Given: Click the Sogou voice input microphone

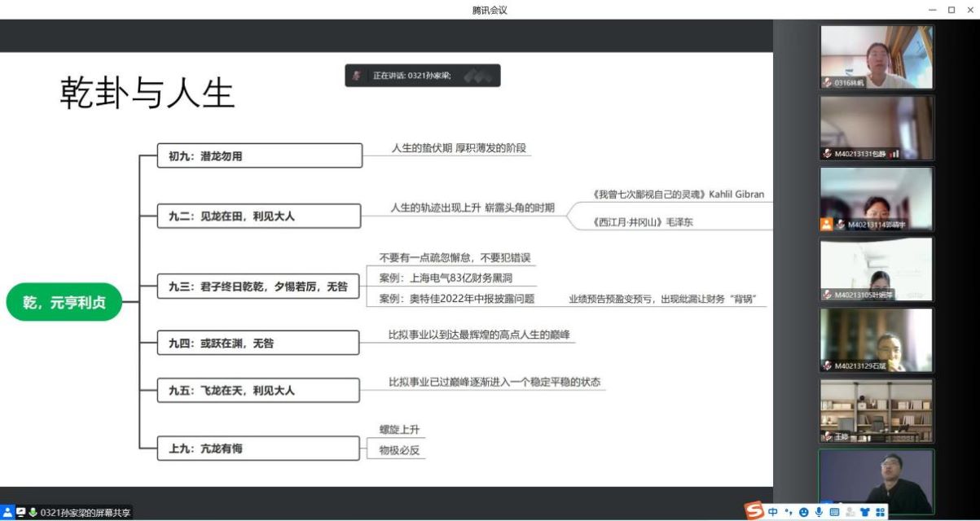Looking at the screenshot, I should 819,512.
